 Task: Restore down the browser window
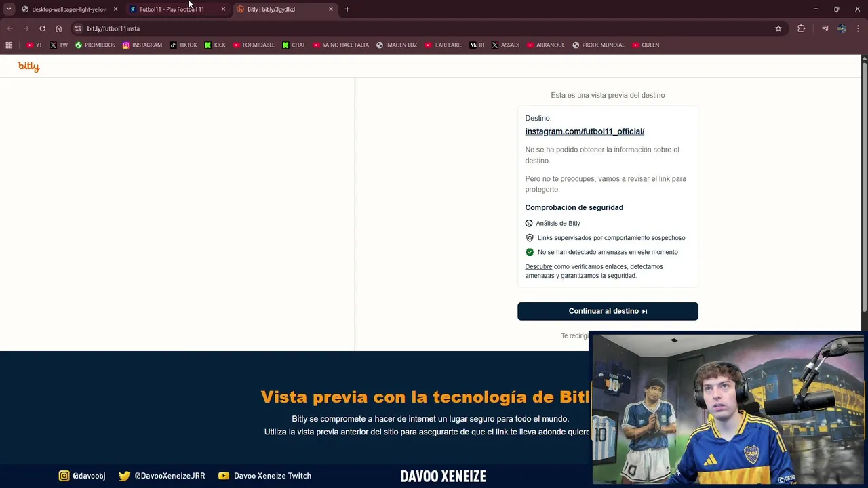(837, 9)
